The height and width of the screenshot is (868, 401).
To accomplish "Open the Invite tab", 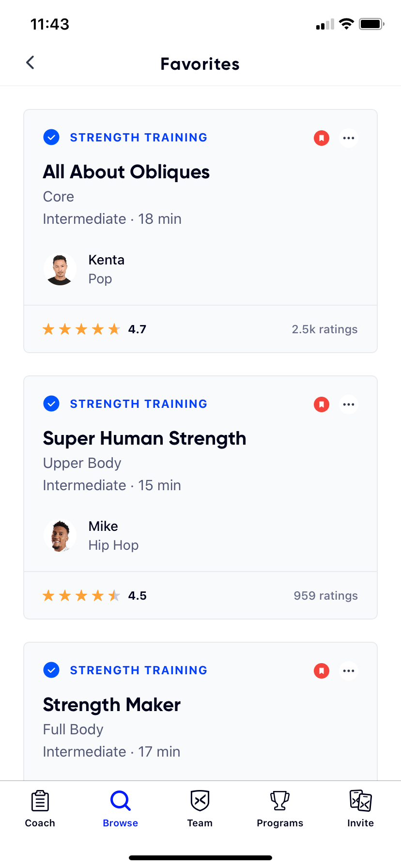I will click(360, 808).
